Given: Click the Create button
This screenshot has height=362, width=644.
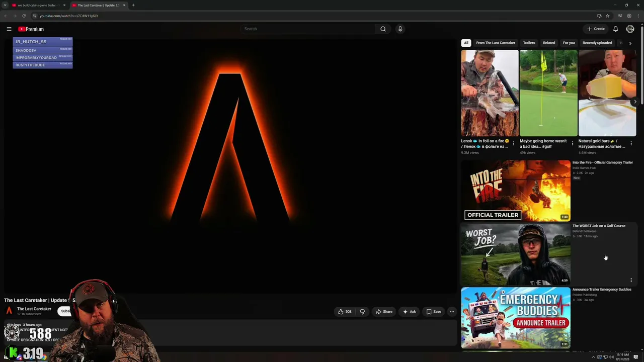Looking at the screenshot, I should [x=596, y=29].
